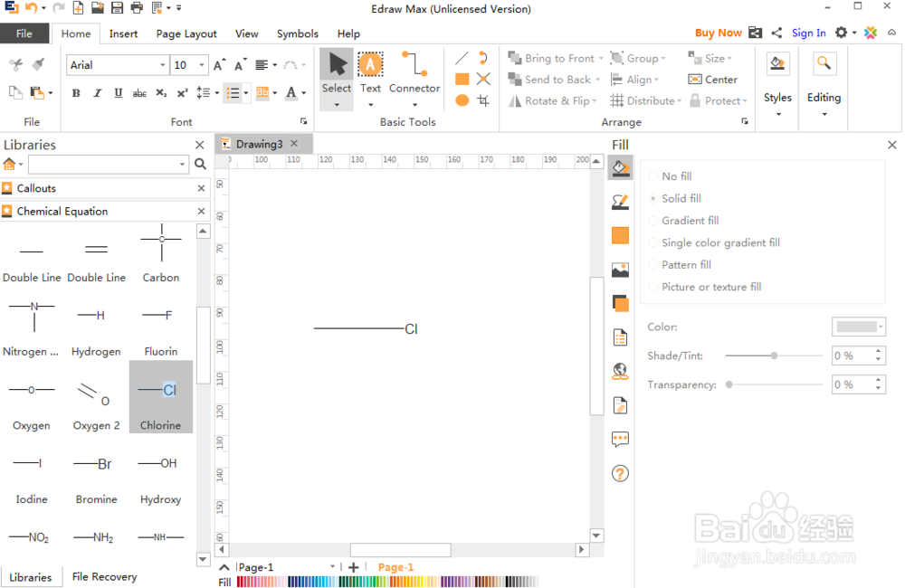Click the library search magnifier
The image size is (905, 588).
200,165
